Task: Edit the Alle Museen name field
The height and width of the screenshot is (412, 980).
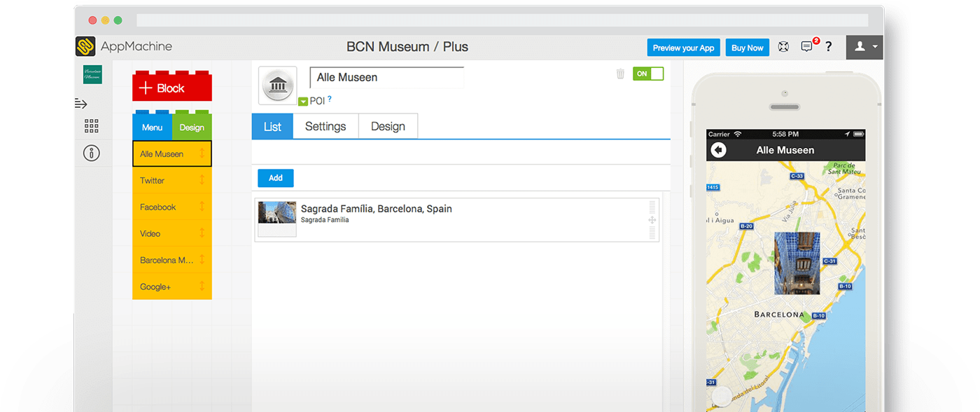Action: (x=387, y=77)
